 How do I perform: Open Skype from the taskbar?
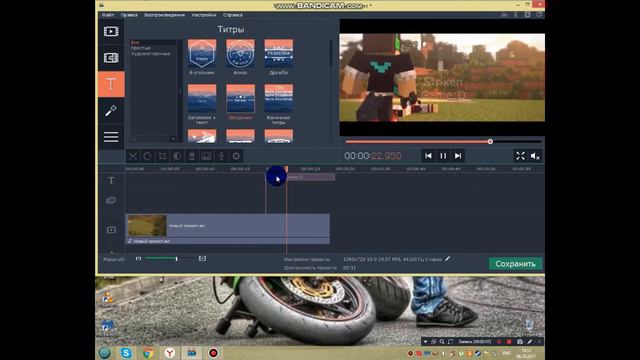(126, 353)
